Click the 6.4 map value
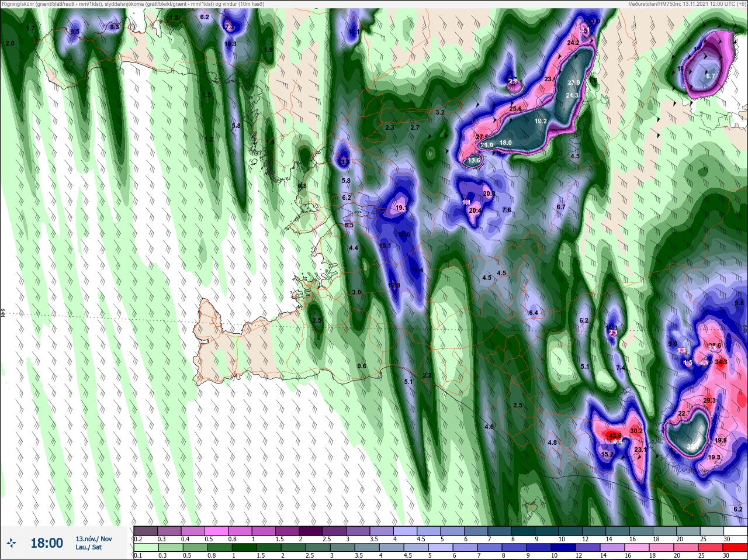This screenshot has width=748, height=560. click(533, 313)
